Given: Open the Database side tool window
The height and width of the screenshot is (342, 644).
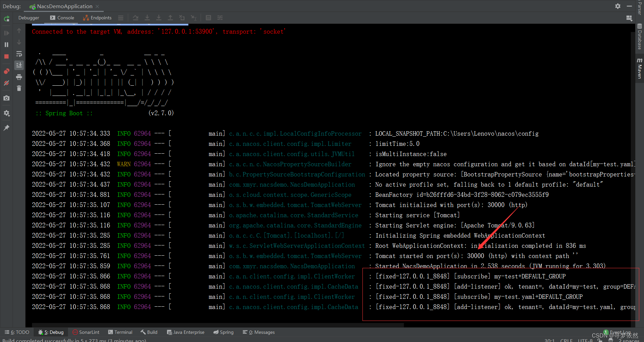Looking at the screenshot, I should (x=640, y=37).
